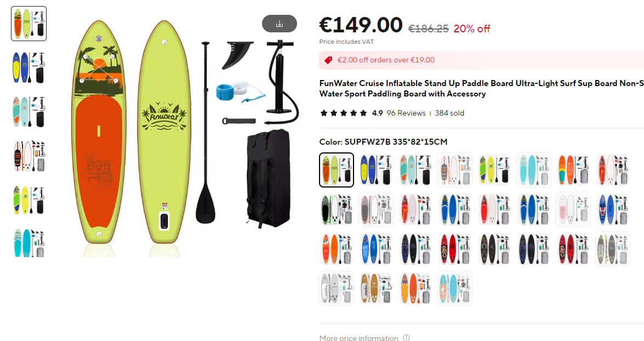Select the pale pink board color swatch
Screen dimensions: 644x341
point(573,209)
